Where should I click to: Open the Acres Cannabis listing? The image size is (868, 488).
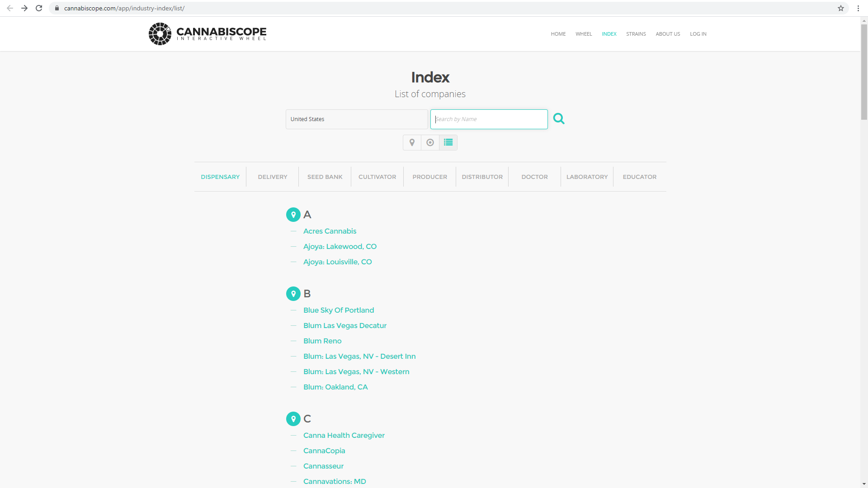(330, 231)
